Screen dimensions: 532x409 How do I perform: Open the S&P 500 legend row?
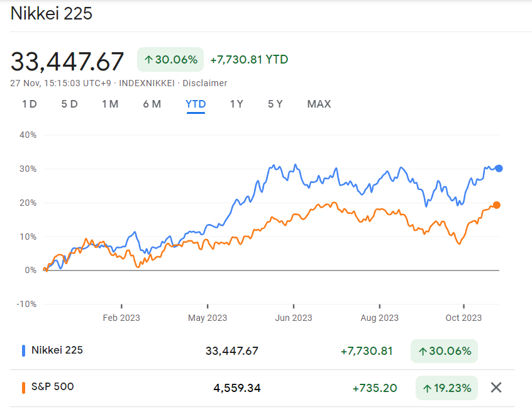(53, 387)
